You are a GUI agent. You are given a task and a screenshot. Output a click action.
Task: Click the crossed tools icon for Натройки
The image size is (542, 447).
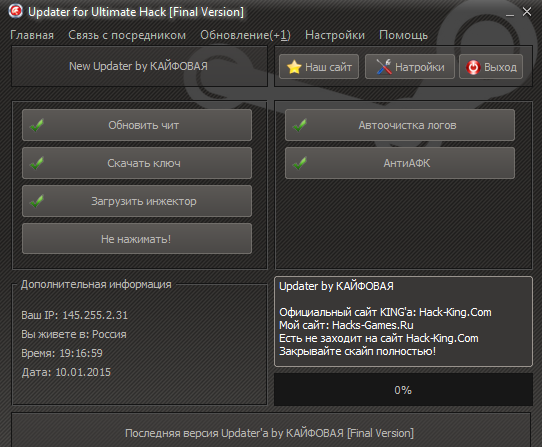pyautogui.click(x=384, y=67)
